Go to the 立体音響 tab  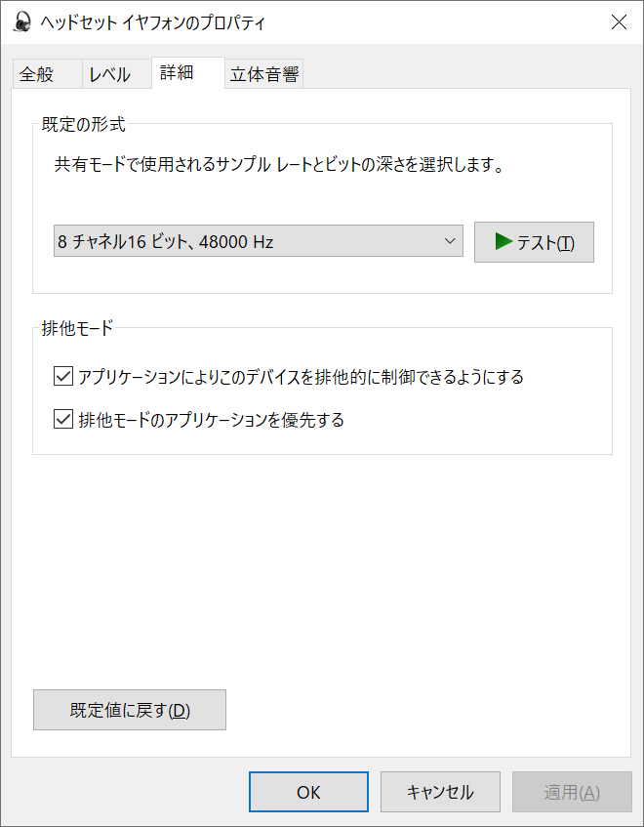click(x=263, y=74)
